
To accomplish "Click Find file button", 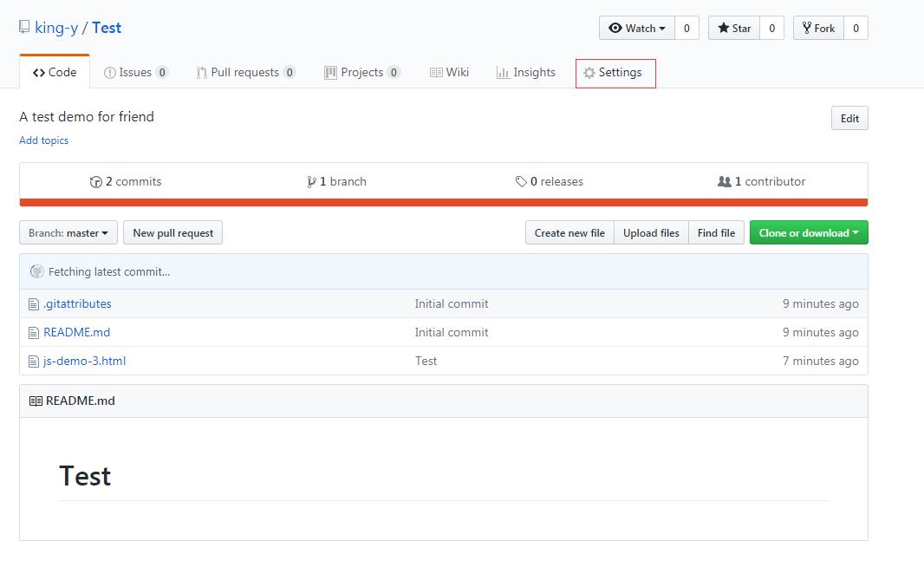I will point(717,233).
